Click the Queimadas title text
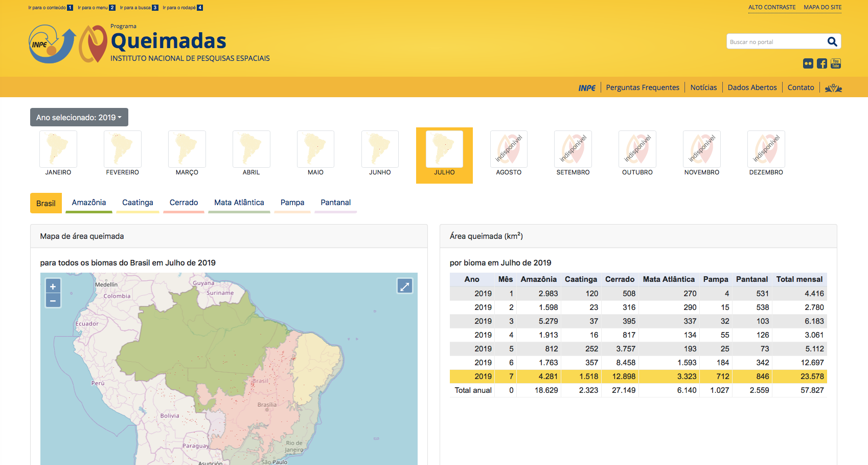 pyautogui.click(x=169, y=41)
